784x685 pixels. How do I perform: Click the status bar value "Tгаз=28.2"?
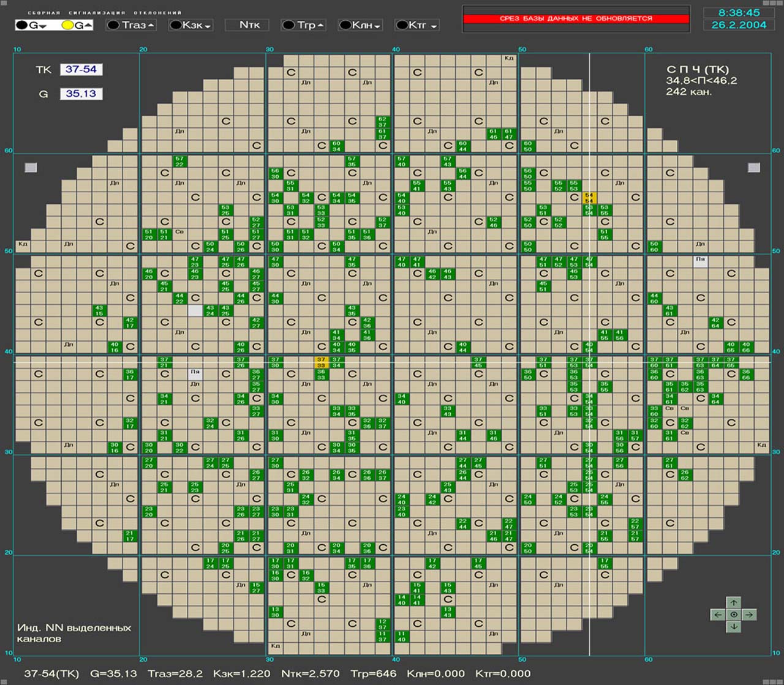point(175,673)
